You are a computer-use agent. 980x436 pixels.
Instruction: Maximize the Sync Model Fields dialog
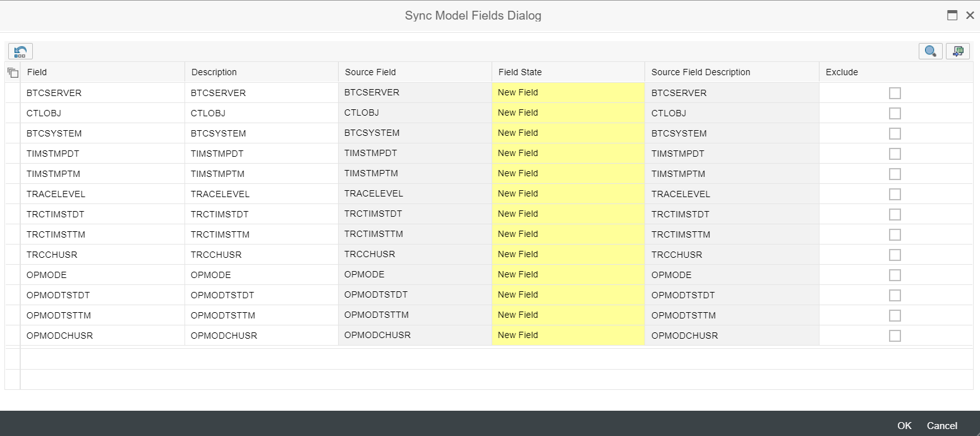click(x=952, y=16)
